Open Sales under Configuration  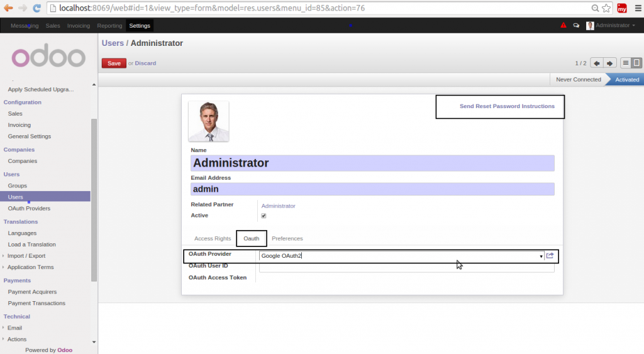[15, 114]
